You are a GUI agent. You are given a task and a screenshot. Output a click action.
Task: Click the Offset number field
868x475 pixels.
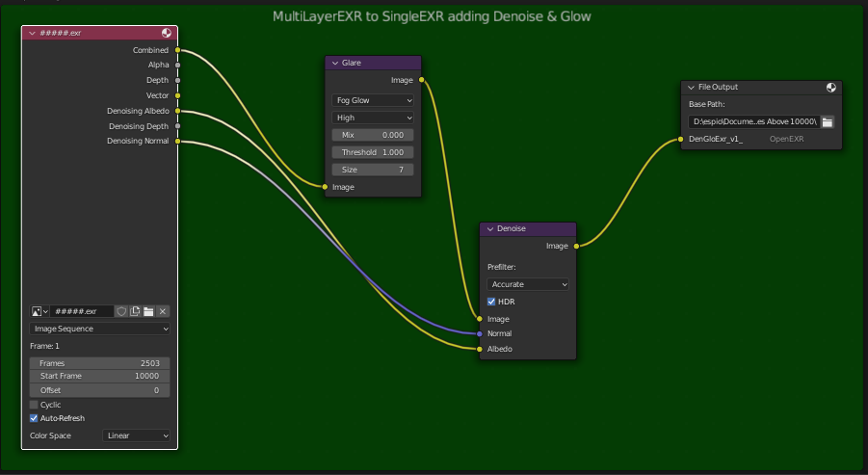(x=99, y=390)
